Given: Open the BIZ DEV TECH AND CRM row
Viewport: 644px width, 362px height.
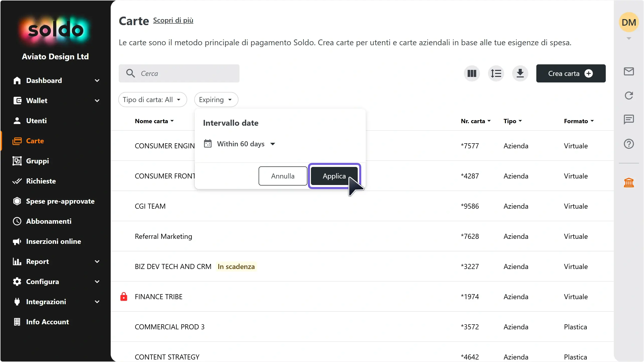Looking at the screenshot, I should tap(362, 266).
